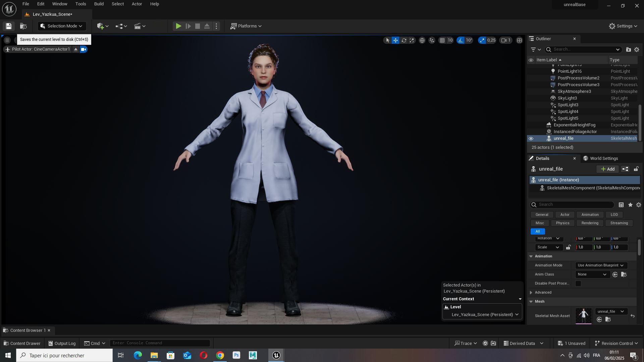
Task: Open the Platforms dropdown
Action: 246,26
